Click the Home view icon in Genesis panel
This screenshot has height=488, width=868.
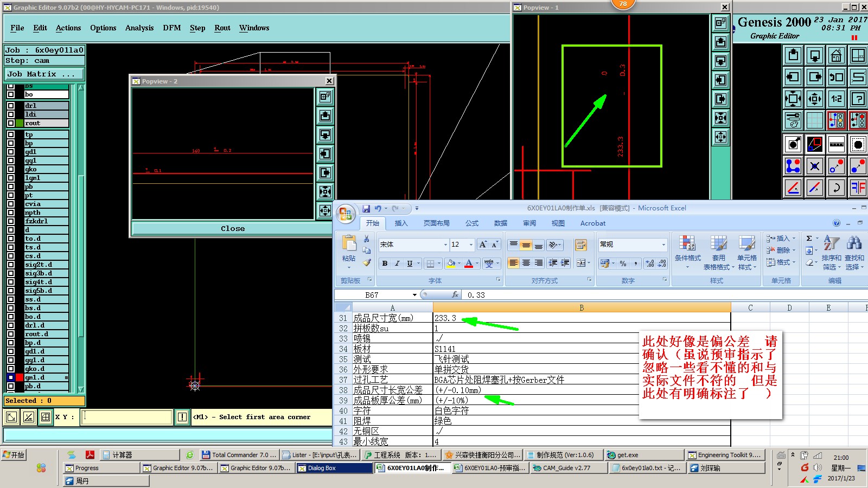pyautogui.click(x=836, y=55)
